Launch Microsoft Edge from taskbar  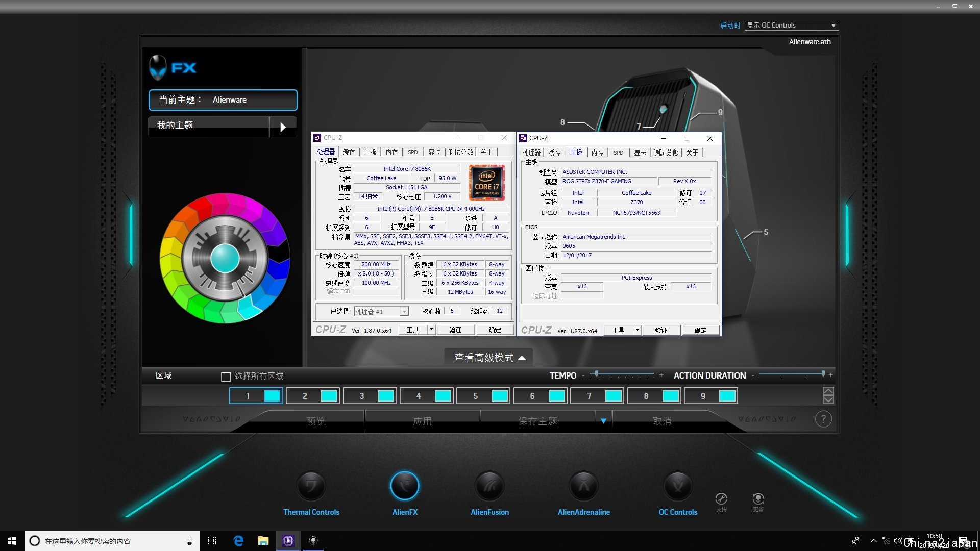(238, 541)
